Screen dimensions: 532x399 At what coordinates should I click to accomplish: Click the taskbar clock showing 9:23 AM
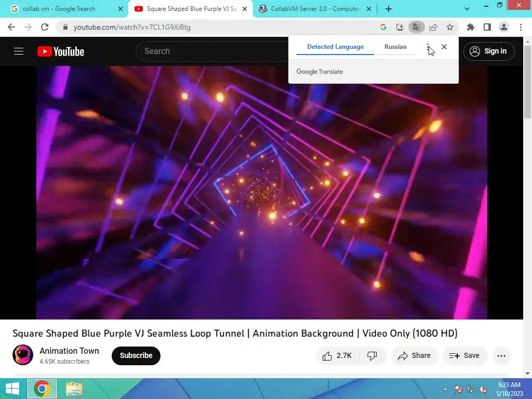[x=509, y=389]
